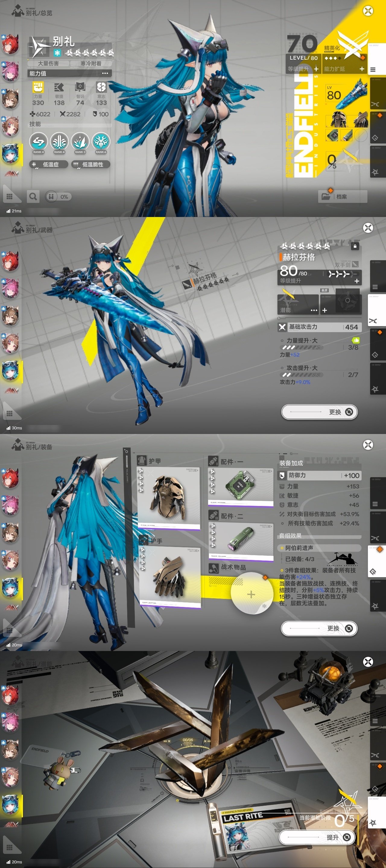Open the 低温症 status tag
This screenshot has height=868, width=386.
pos(49,165)
